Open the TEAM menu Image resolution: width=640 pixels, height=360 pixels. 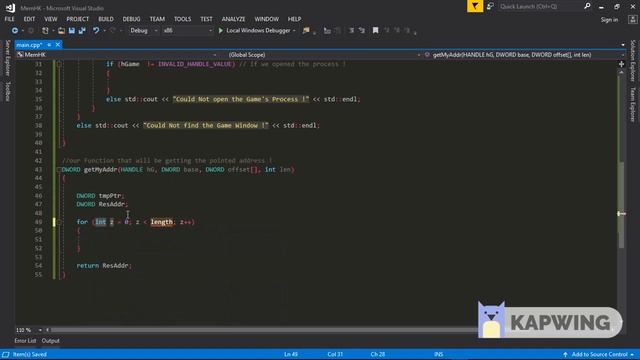click(x=157, y=19)
